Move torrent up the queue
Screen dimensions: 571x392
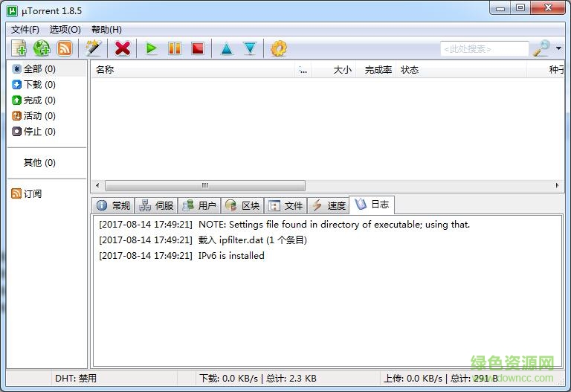(x=227, y=48)
